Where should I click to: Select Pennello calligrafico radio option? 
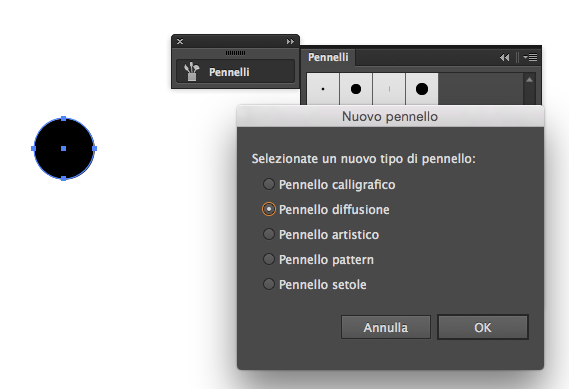(x=269, y=184)
